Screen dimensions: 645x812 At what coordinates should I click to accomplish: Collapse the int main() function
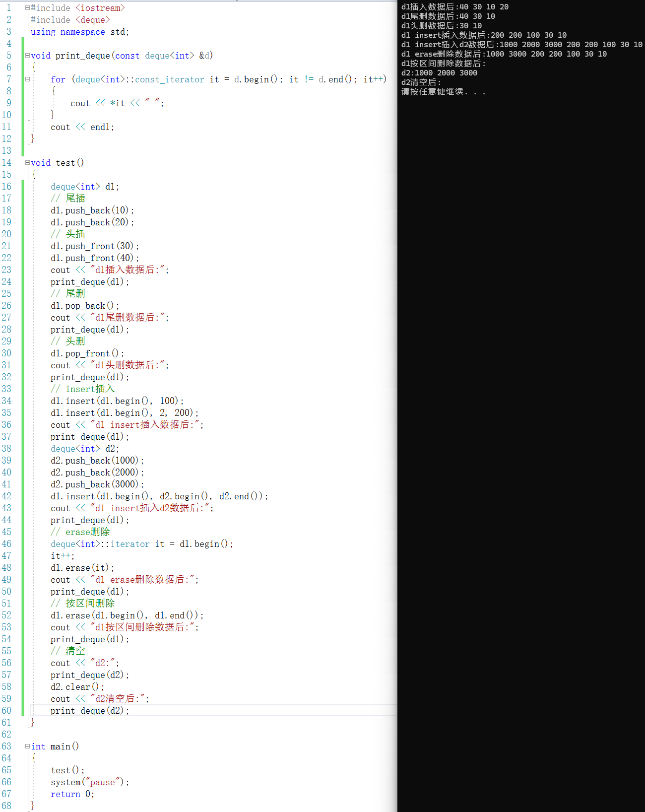(x=28, y=746)
